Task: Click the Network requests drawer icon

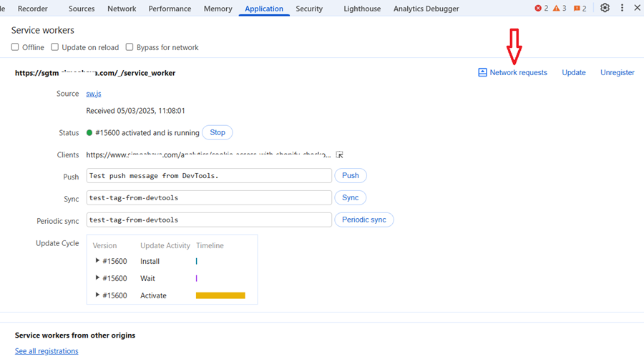Action: (x=482, y=73)
